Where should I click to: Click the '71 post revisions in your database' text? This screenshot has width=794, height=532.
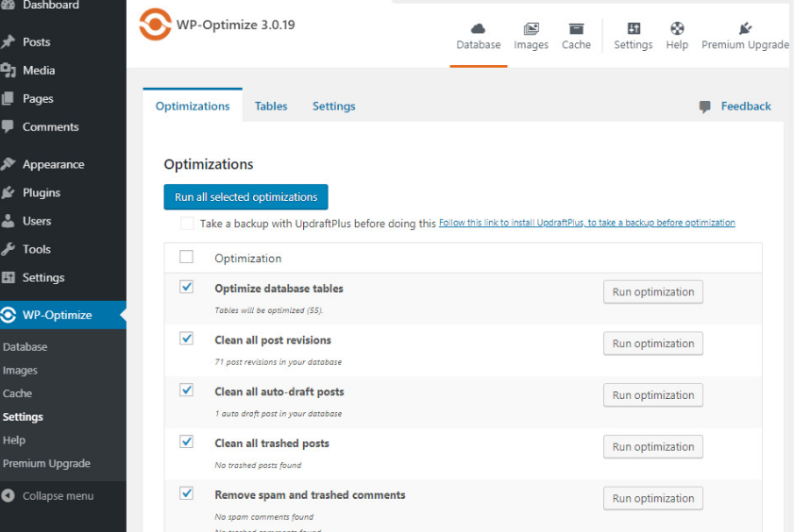(x=278, y=362)
